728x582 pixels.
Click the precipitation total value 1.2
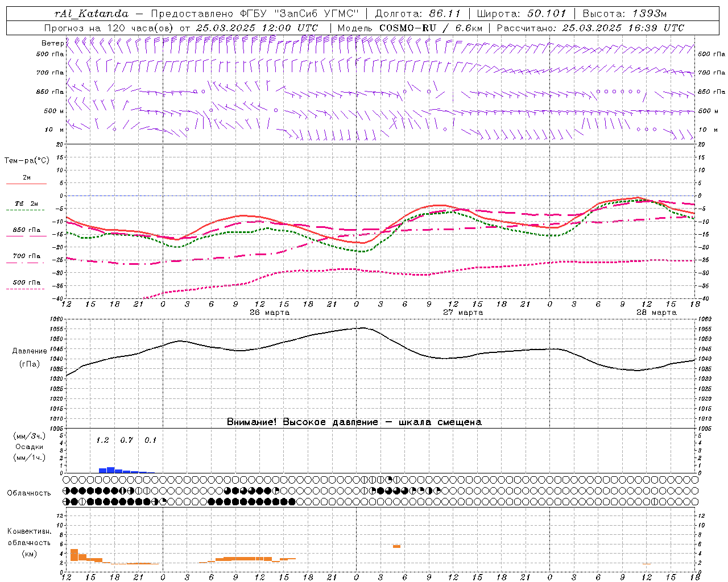pos(102,440)
